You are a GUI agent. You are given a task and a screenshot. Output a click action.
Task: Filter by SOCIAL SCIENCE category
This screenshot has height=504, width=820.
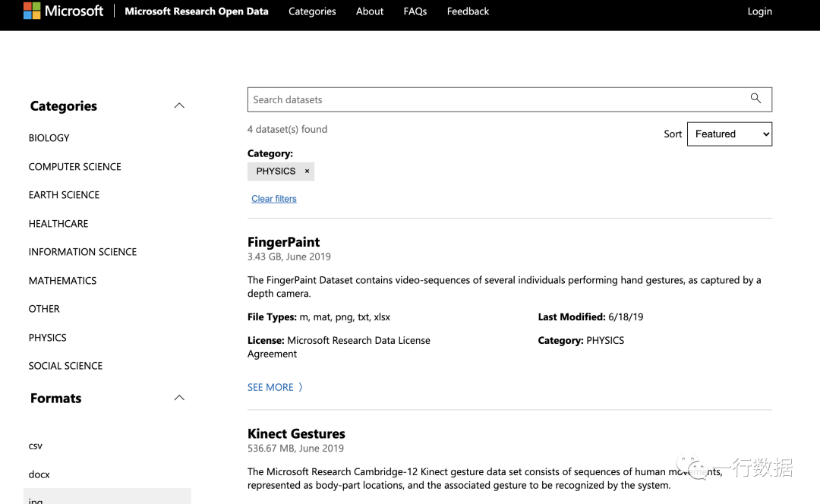(x=65, y=366)
